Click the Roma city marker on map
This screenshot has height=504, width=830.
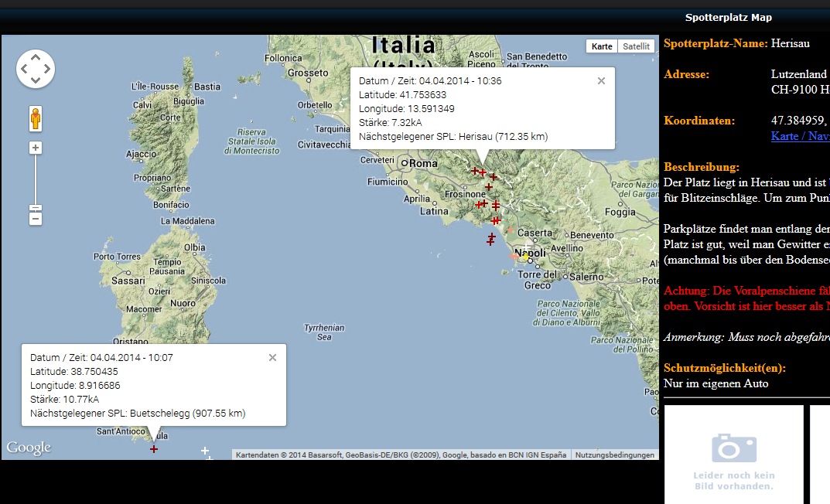point(404,163)
